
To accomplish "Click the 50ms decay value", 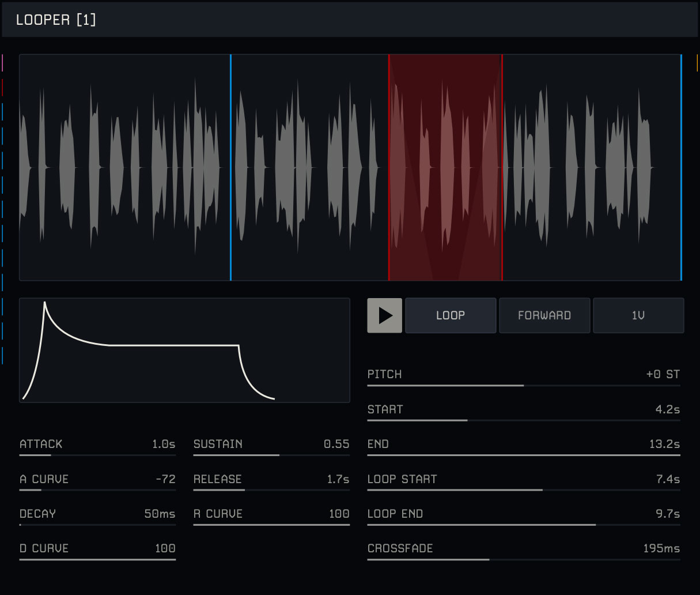I will [160, 514].
